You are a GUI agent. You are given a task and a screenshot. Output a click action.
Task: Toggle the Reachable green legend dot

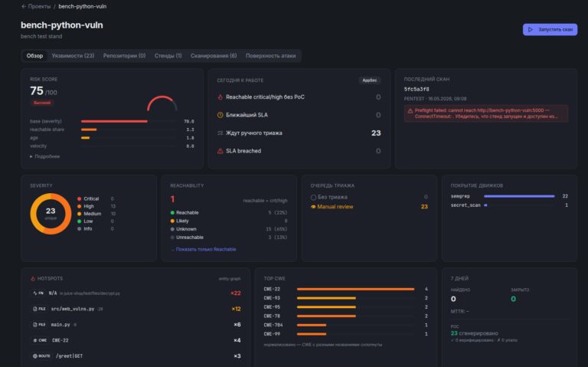[172, 213]
